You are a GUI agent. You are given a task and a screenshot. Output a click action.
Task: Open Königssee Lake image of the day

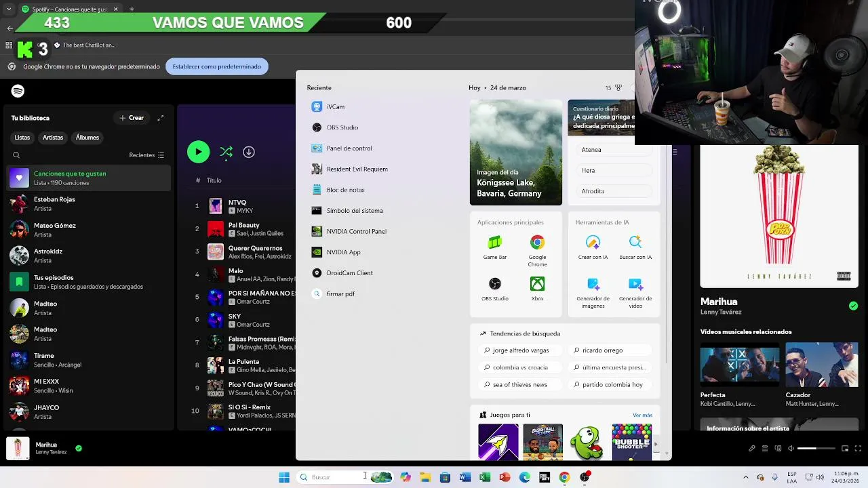click(516, 152)
